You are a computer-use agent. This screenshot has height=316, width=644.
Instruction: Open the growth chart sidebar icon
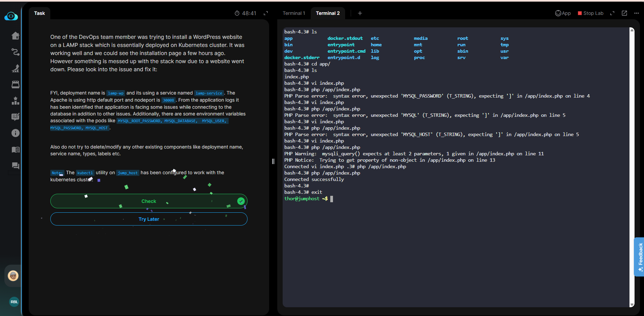click(x=16, y=68)
